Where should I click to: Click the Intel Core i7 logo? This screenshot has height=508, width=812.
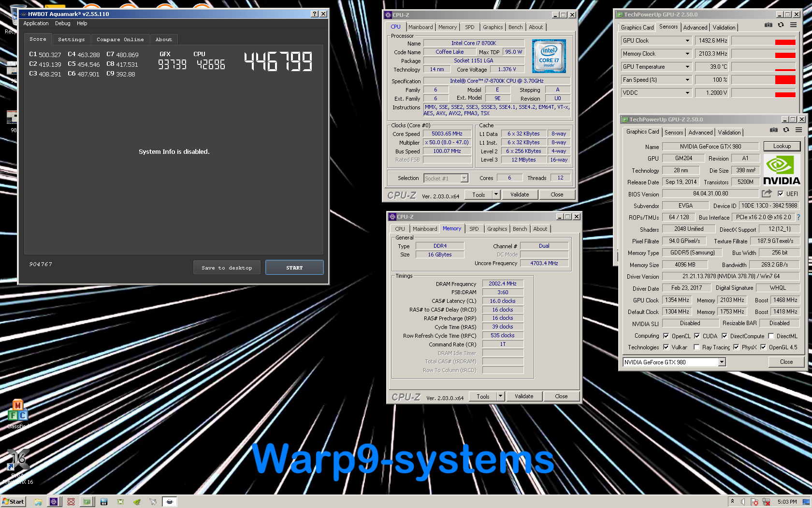(x=549, y=57)
